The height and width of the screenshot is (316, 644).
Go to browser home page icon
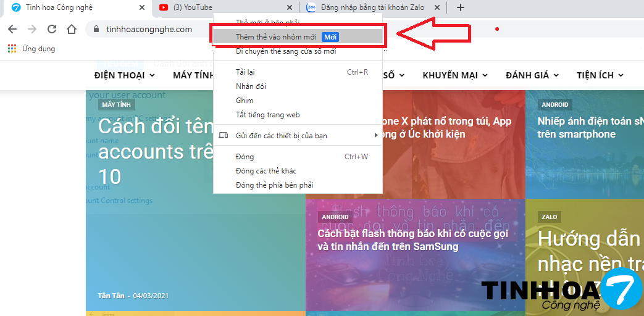(72, 29)
